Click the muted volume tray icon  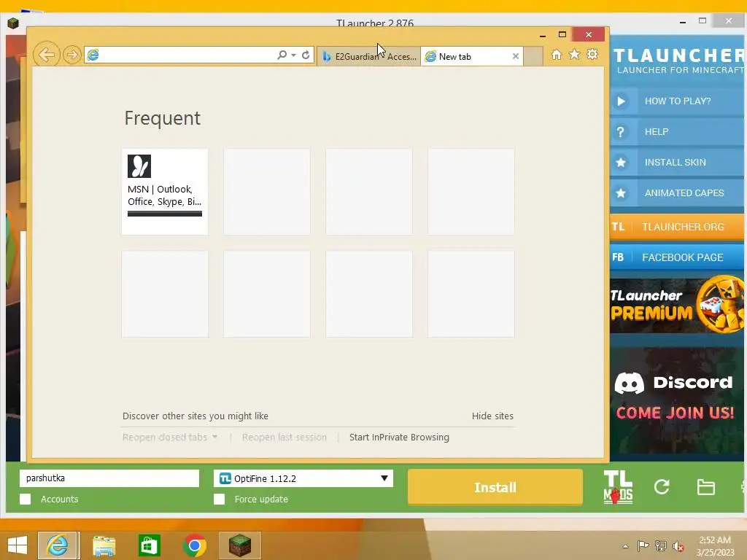coord(678,546)
